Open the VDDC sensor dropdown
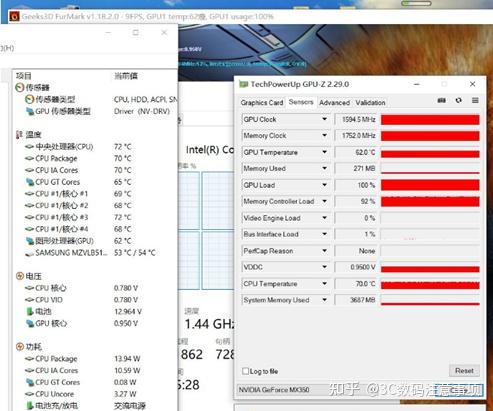 tap(324, 267)
